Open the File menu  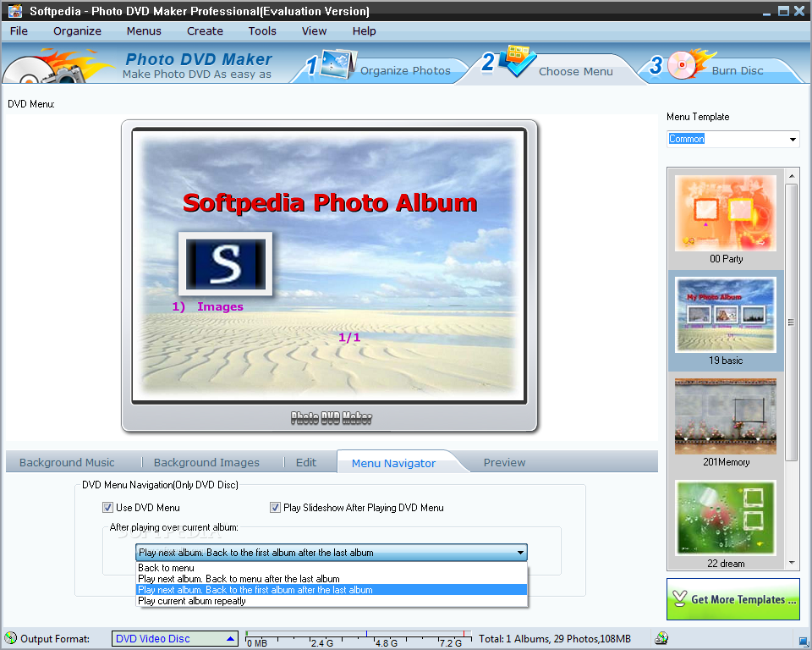tap(19, 31)
